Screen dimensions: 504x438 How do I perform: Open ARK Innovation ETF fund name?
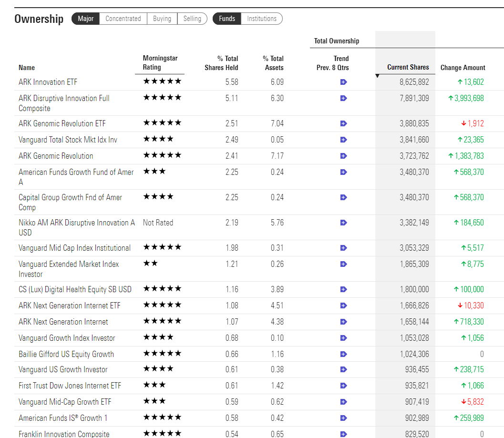(48, 82)
